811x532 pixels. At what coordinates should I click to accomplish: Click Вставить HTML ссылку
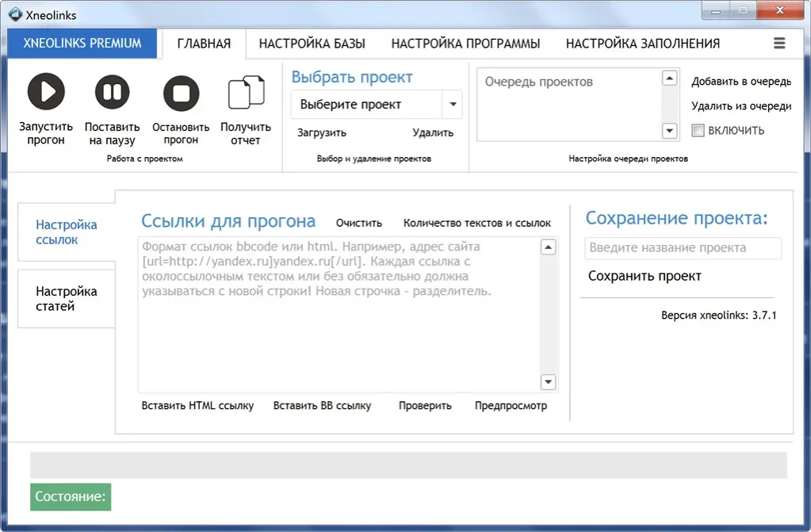coord(196,405)
